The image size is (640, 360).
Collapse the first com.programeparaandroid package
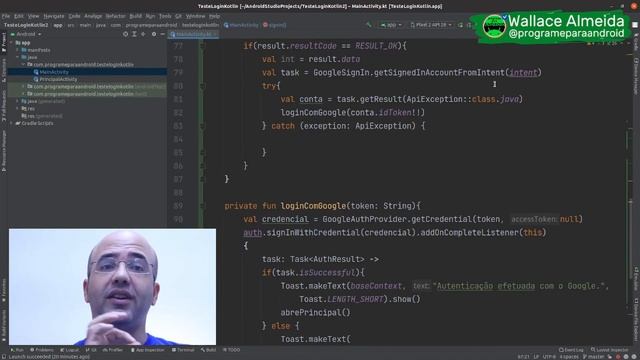point(23,64)
